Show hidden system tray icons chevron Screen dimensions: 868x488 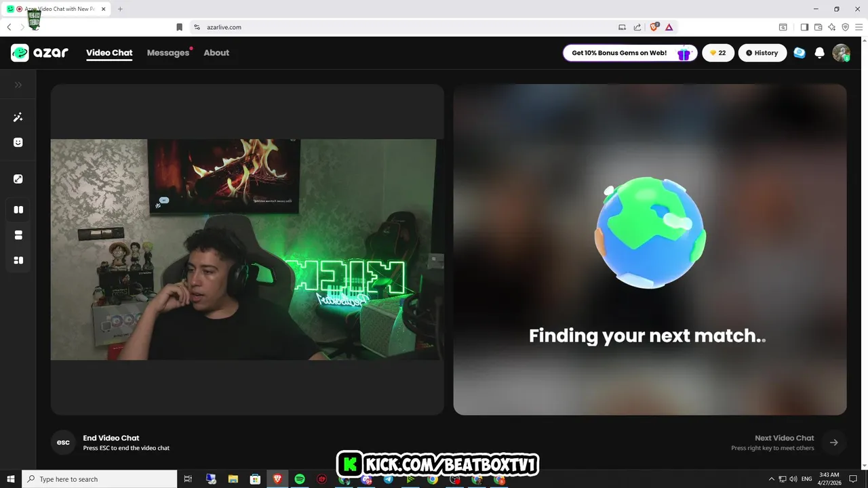pyautogui.click(x=772, y=479)
